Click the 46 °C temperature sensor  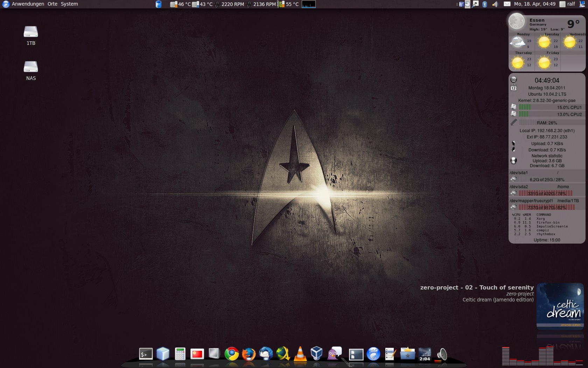pos(180,4)
